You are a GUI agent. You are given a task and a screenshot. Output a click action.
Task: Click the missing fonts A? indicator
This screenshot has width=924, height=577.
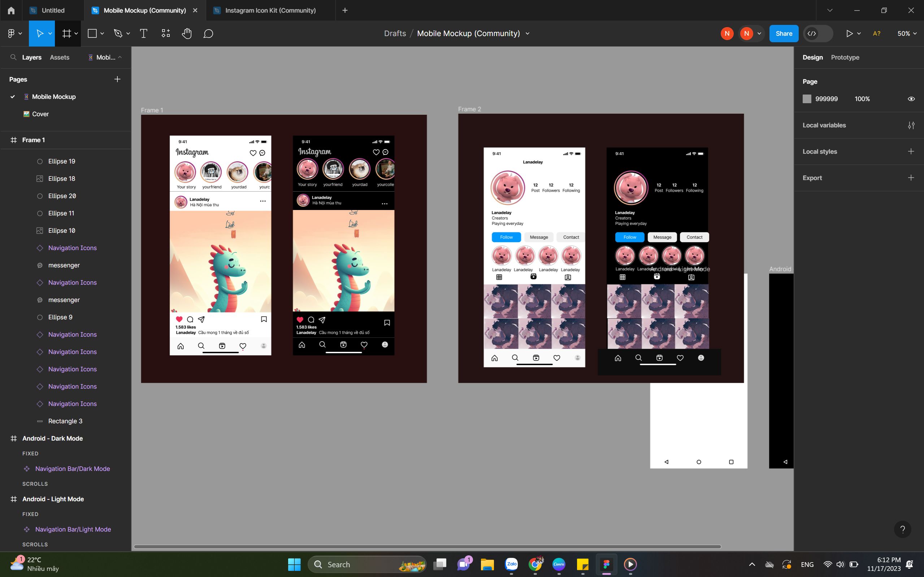point(877,34)
